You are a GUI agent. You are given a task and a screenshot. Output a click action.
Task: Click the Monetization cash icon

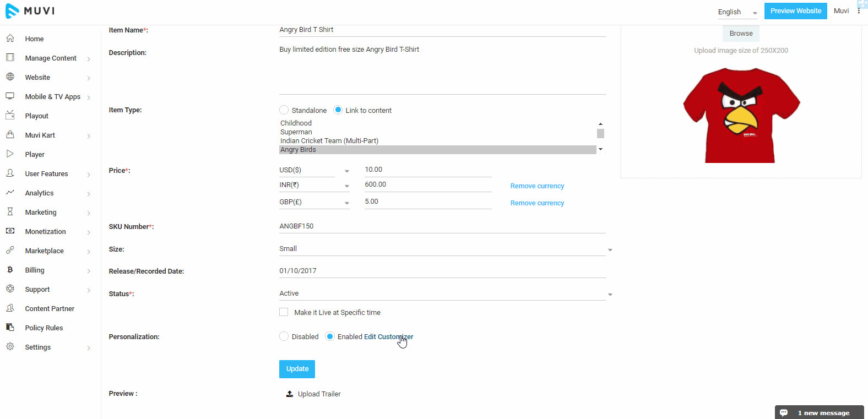(x=10, y=231)
